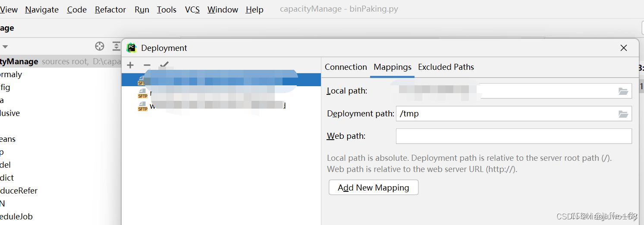Select the second SFTP server in list
The width and height of the screenshot is (644, 225).
[x=221, y=93]
